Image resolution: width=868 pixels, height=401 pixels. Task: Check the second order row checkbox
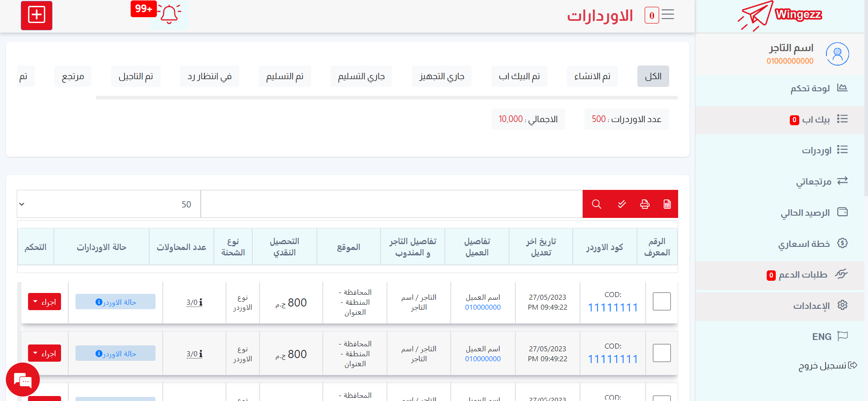pos(661,353)
